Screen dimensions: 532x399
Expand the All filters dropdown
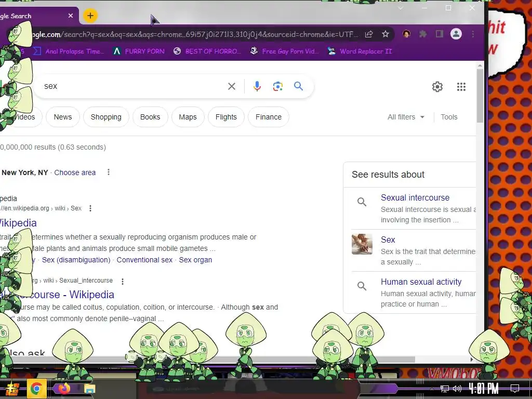(x=406, y=117)
